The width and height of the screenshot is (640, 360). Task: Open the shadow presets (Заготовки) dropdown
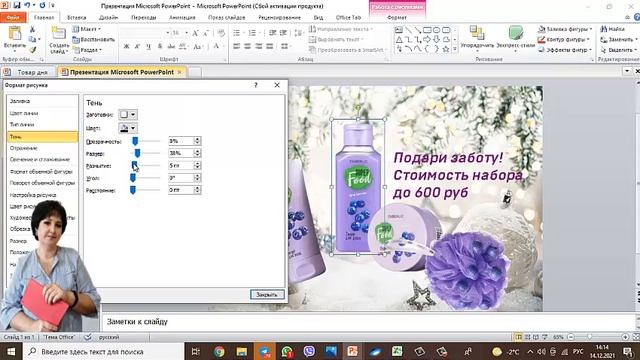pyautogui.click(x=128, y=115)
